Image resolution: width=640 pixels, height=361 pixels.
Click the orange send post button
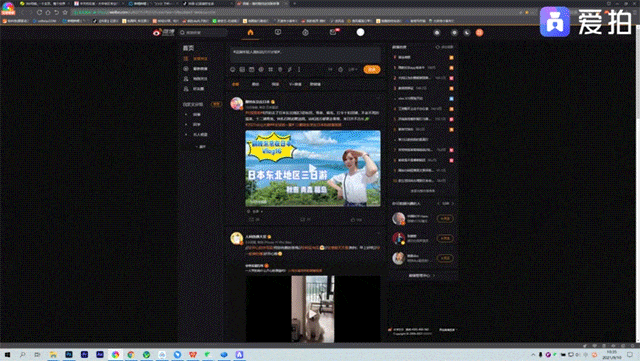372,69
